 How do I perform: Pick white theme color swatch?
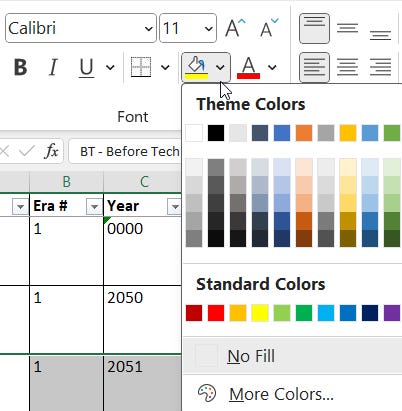coord(194,133)
